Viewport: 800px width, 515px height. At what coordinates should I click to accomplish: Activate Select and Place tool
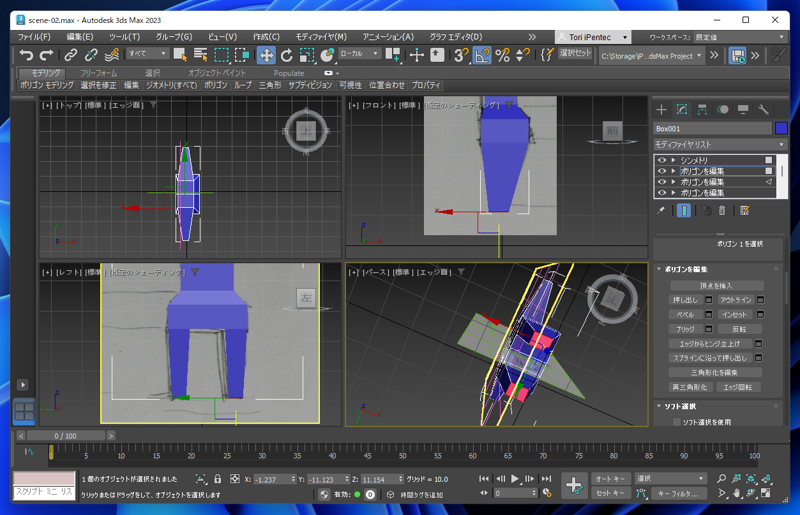tap(327, 55)
